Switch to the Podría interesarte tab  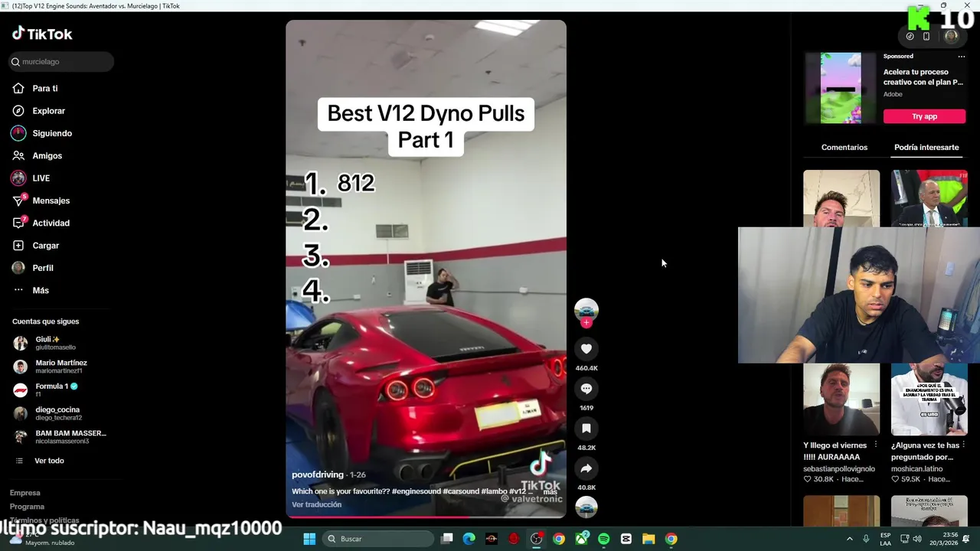[x=926, y=147]
